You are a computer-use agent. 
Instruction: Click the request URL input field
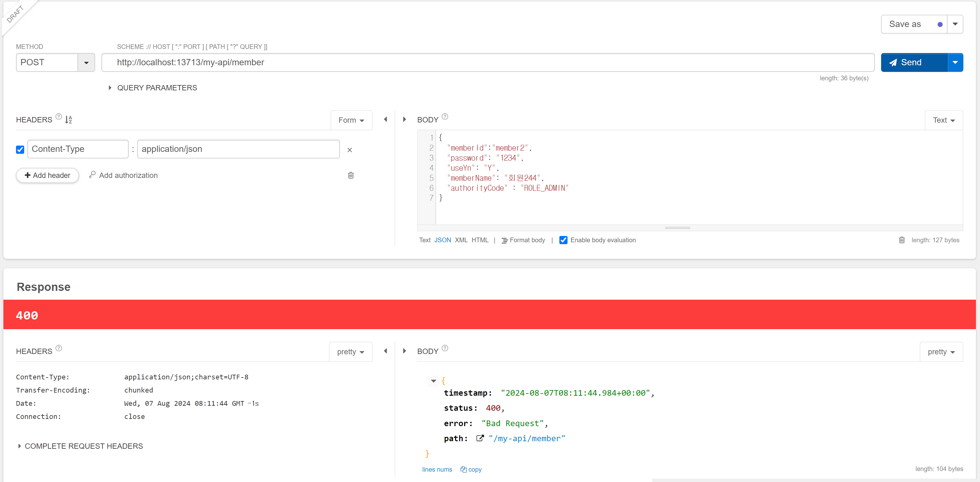pos(488,63)
